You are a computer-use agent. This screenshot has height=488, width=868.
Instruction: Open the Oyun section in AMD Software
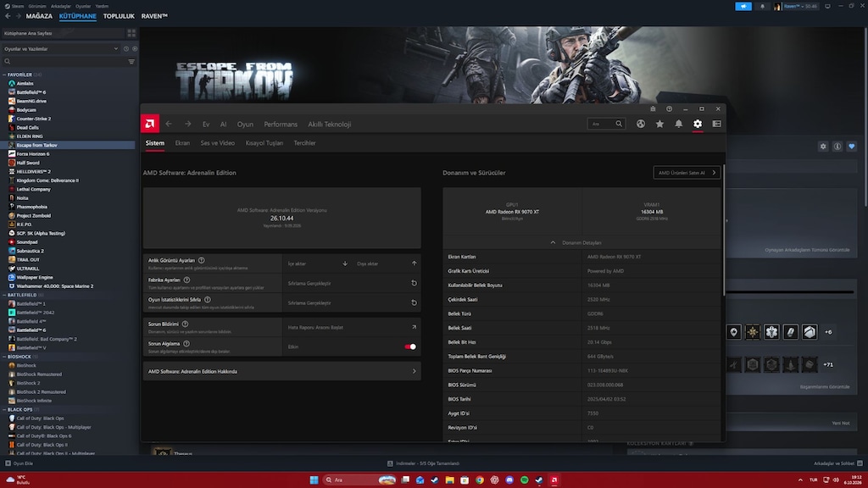click(x=245, y=125)
